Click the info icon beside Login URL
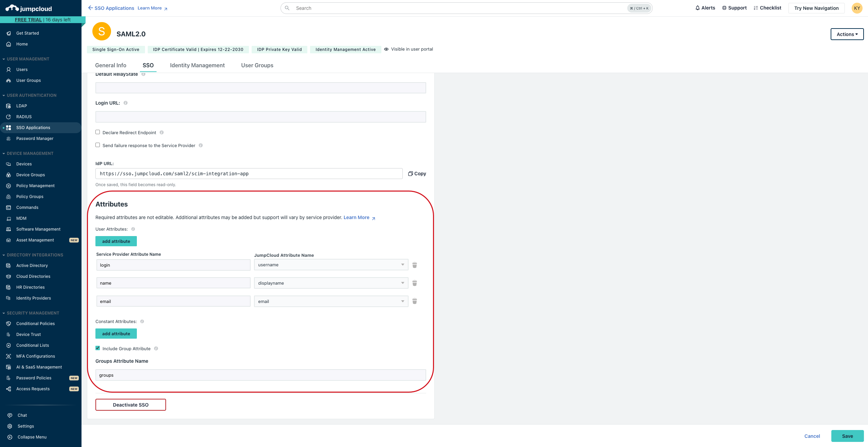This screenshot has width=868, height=447. tap(126, 103)
